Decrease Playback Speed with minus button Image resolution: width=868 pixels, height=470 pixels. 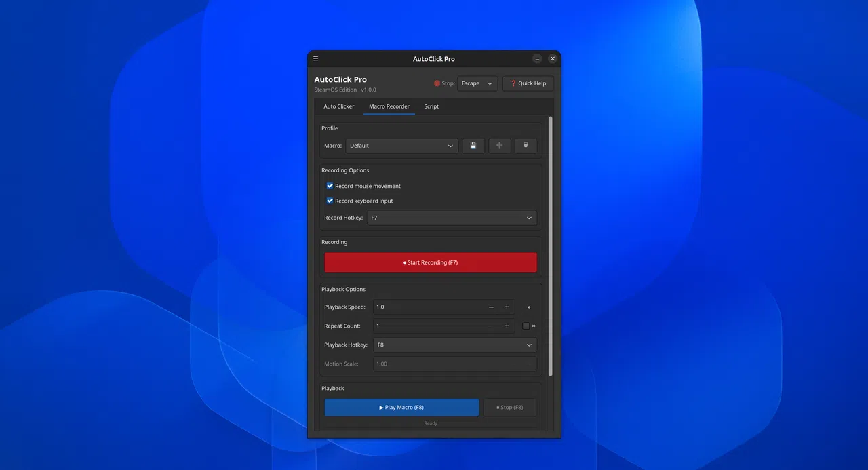pos(491,307)
